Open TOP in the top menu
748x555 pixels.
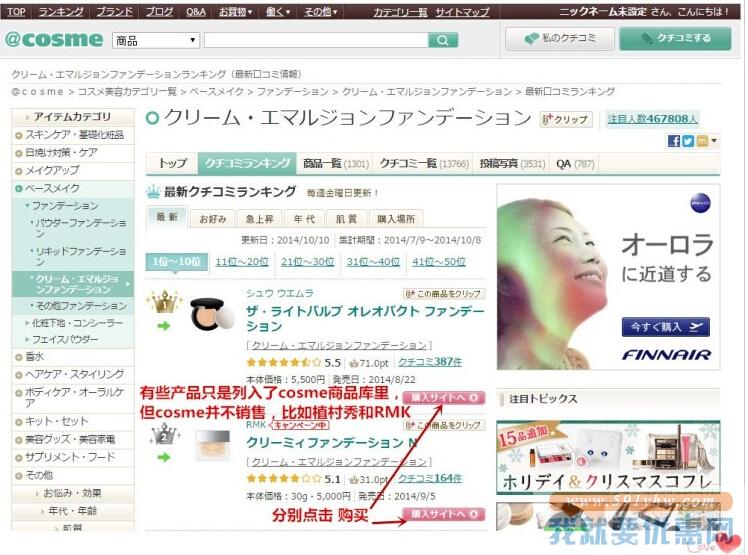(x=16, y=11)
